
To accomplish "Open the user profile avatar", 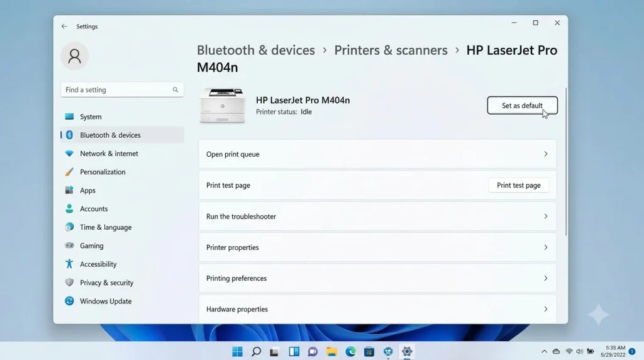I will click(75, 56).
